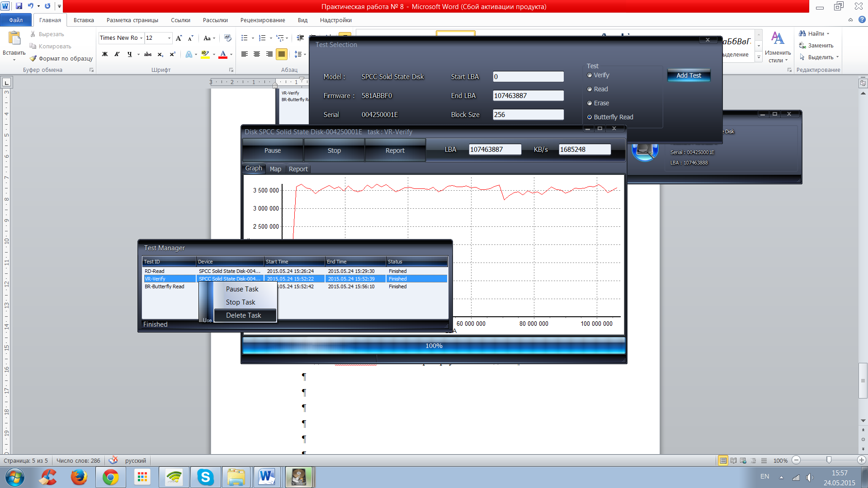Screen dimensions: 868x488
Task: Click the Format Painter brush icon
Action: pos(33,58)
